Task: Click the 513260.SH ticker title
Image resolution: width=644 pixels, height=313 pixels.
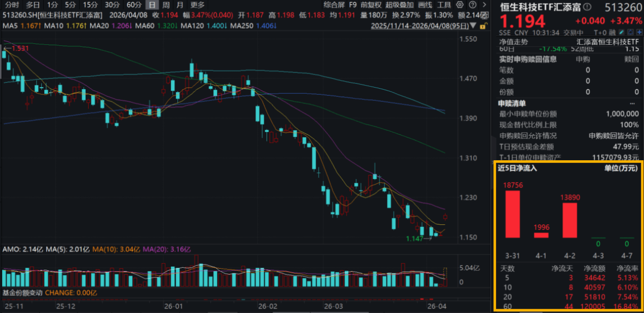Action: tap(53, 15)
